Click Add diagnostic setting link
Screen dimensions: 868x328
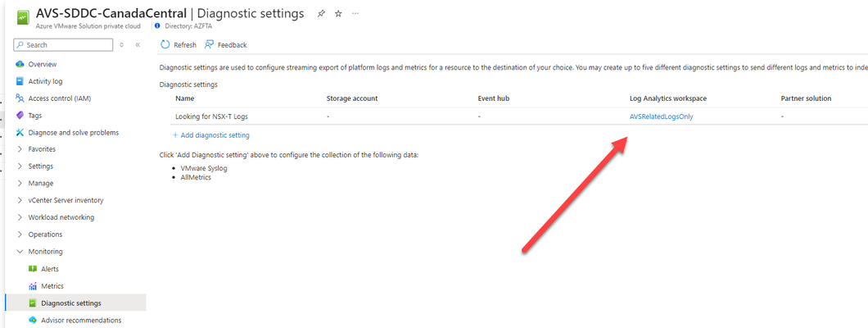coord(215,135)
